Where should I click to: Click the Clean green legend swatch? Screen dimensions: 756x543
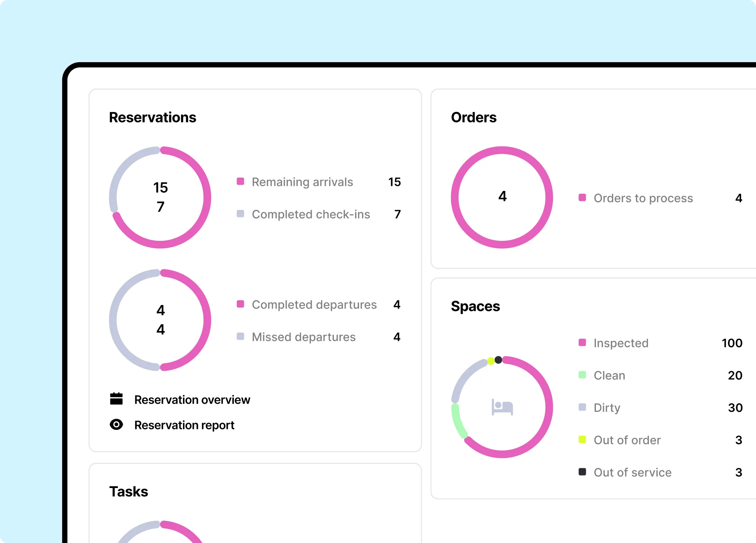(x=582, y=375)
